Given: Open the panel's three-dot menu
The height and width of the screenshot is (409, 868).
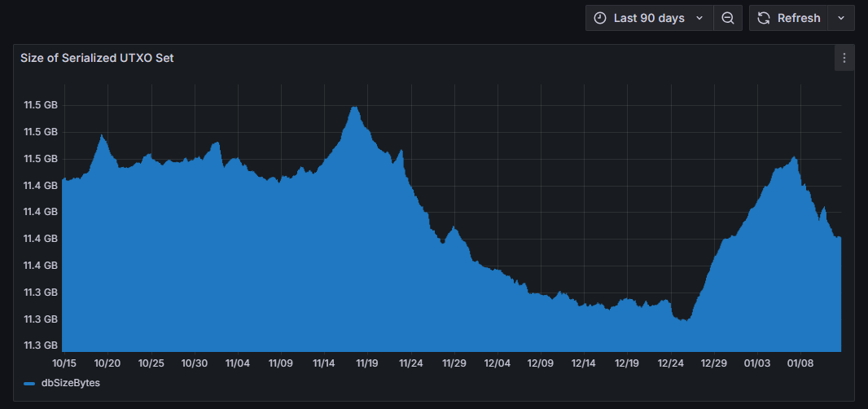Looking at the screenshot, I should coord(844,58).
